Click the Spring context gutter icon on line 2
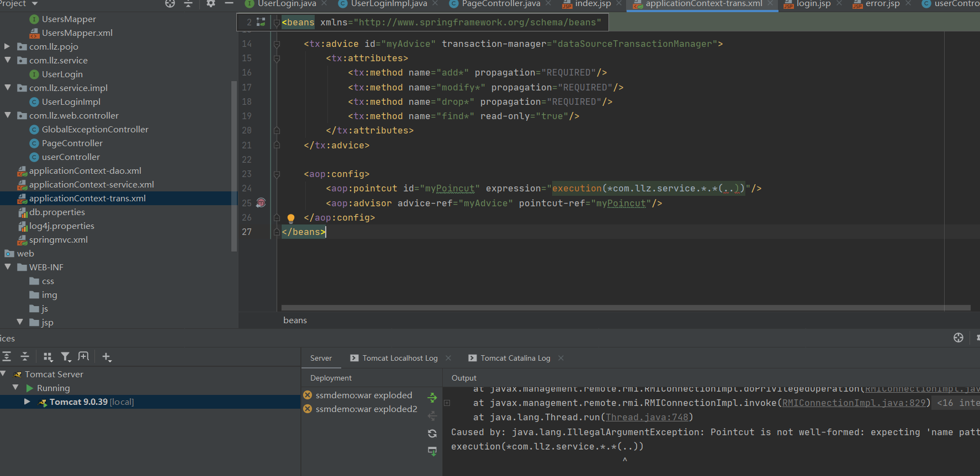This screenshot has width=980, height=476. point(261,22)
